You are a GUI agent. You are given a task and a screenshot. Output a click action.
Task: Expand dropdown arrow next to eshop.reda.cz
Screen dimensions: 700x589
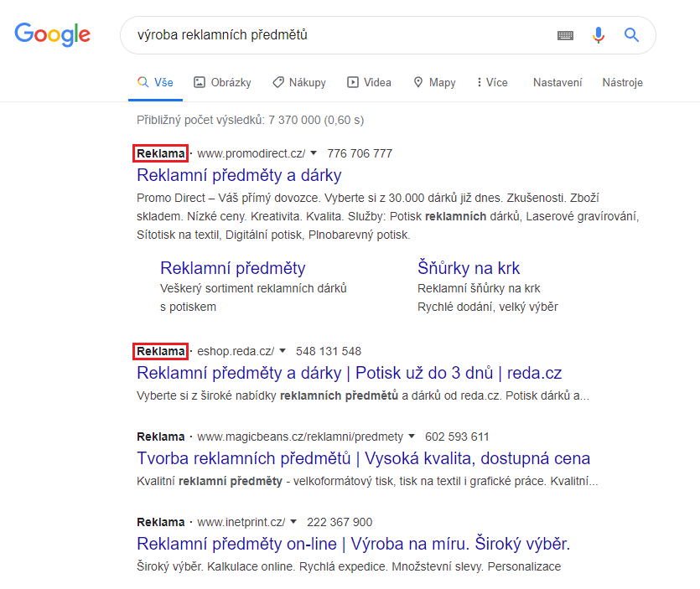(x=283, y=351)
